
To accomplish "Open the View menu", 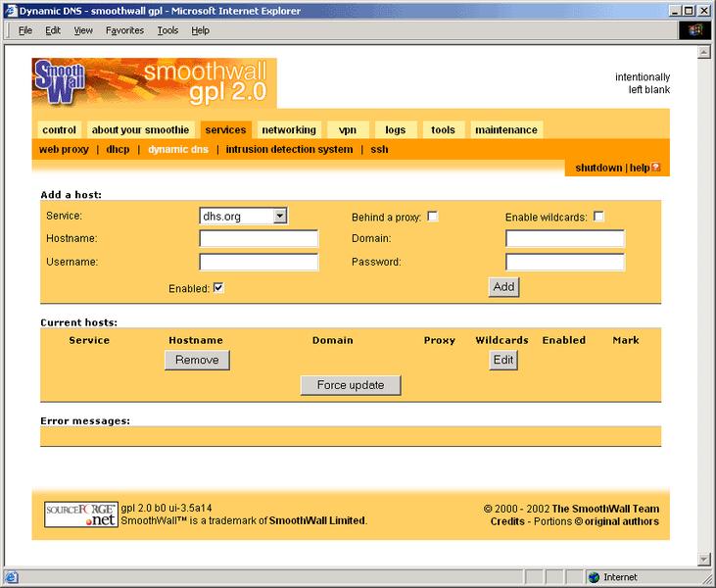I will [83, 30].
